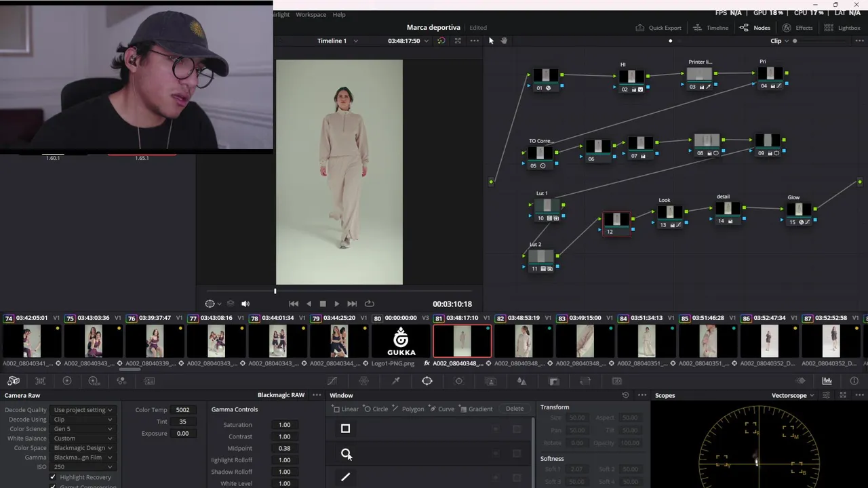Open the Motion Effects palette icon
Screen dimensions: 868x488
(x=149, y=381)
